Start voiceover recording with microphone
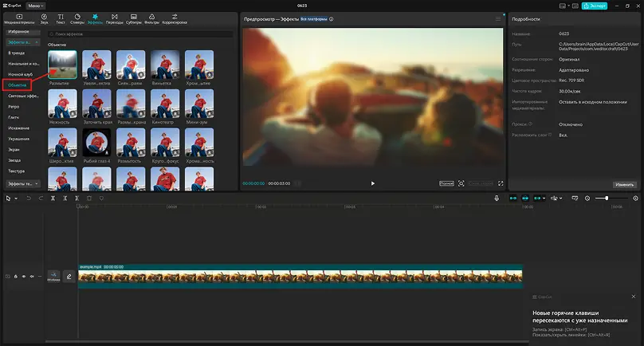644x346 pixels. point(497,199)
